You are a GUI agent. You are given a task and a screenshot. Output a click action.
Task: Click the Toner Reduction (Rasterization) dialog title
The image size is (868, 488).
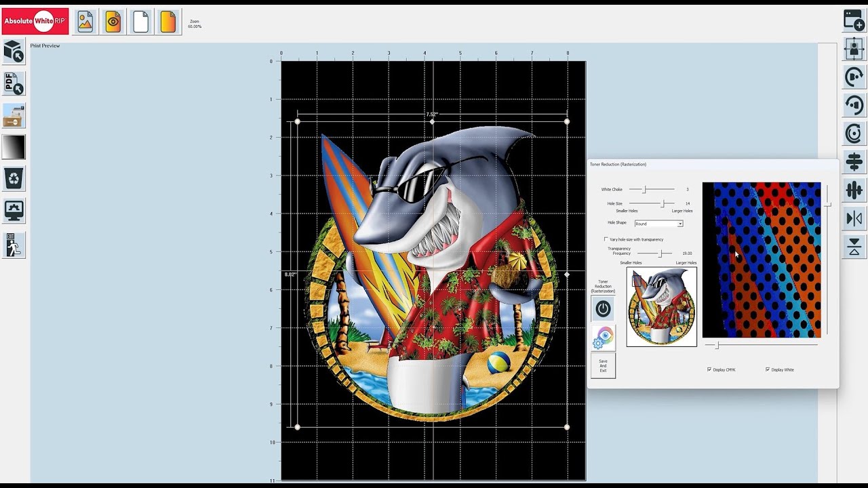point(618,164)
